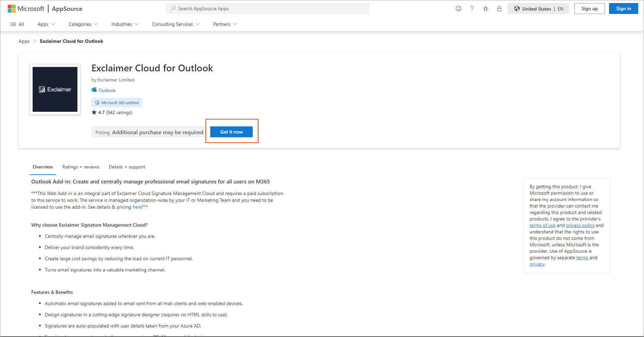Click the Outlook product icon
This screenshot has height=337, width=644.
pos(94,90)
